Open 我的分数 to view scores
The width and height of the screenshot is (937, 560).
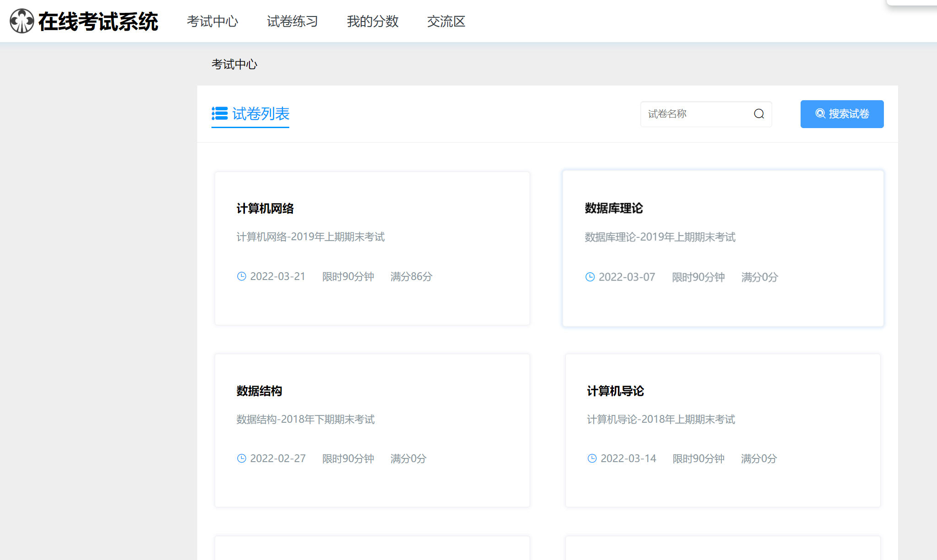pyautogui.click(x=373, y=22)
